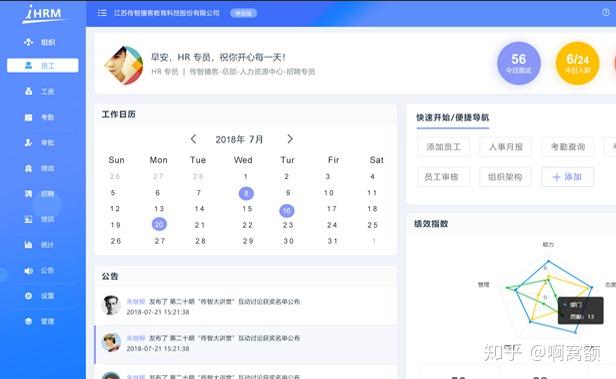Select highlighted date 8 in the calendar
616x379 pixels.
click(246, 193)
